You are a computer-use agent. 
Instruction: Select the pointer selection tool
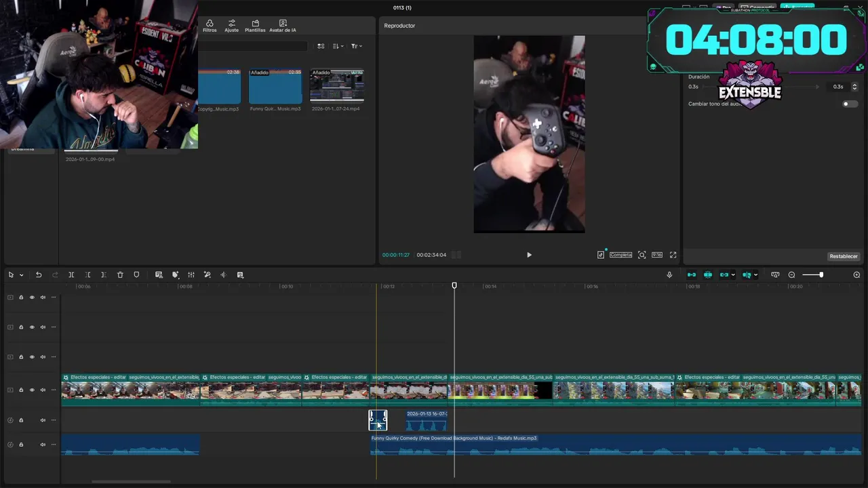tap(11, 274)
